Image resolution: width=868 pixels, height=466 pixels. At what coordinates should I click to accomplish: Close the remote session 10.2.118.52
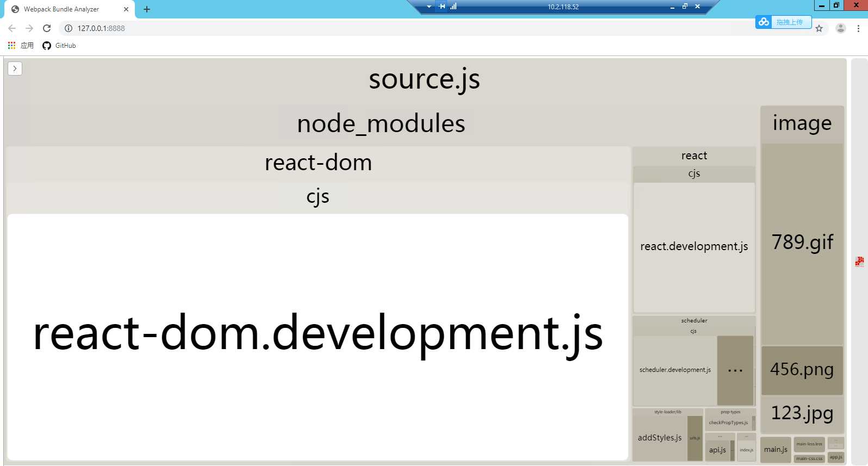[697, 7]
